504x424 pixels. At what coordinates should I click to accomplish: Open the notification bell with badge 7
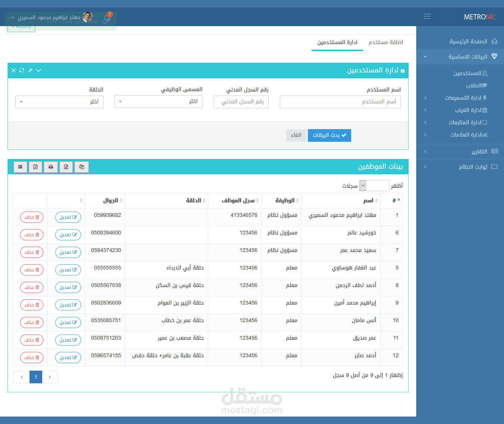tap(107, 17)
